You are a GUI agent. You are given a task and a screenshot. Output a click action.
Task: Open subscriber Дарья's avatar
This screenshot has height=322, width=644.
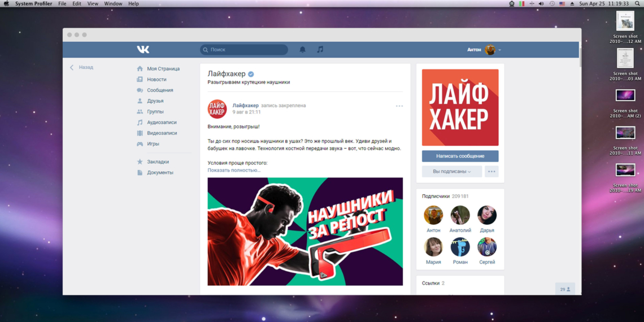click(x=486, y=215)
